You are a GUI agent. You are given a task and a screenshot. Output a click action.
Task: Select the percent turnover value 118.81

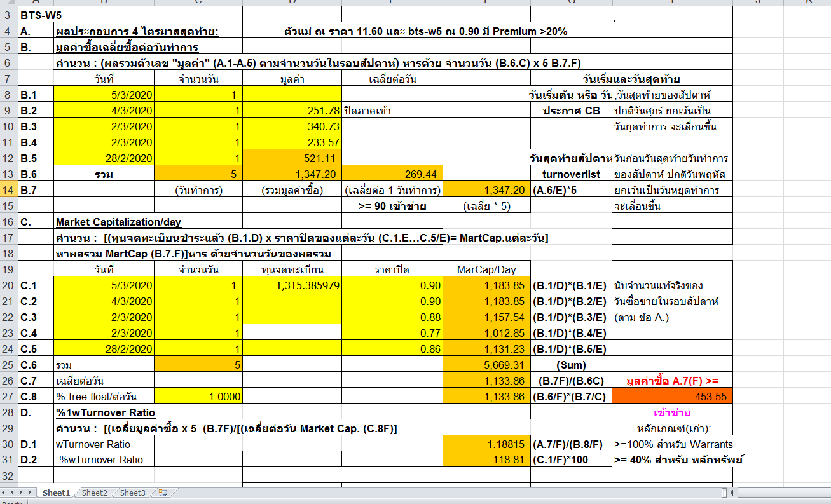pos(486,460)
